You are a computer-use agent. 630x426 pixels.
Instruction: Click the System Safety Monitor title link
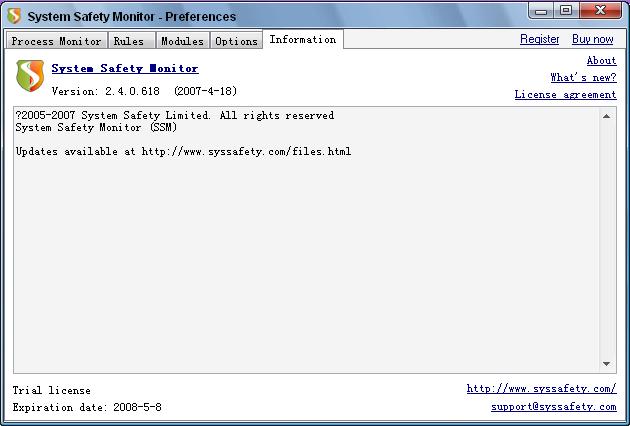[x=125, y=68]
